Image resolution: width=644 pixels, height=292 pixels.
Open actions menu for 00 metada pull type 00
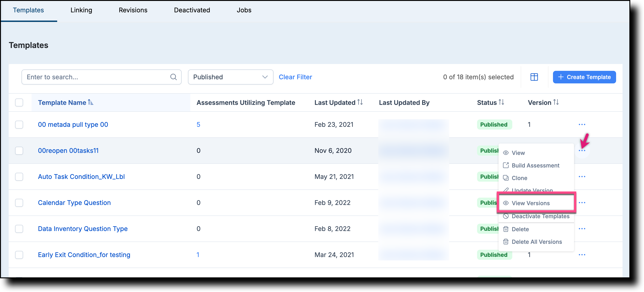[582, 124]
